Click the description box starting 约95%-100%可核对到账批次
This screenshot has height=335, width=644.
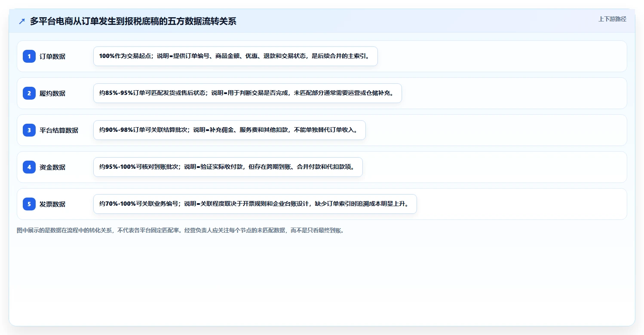coord(228,167)
